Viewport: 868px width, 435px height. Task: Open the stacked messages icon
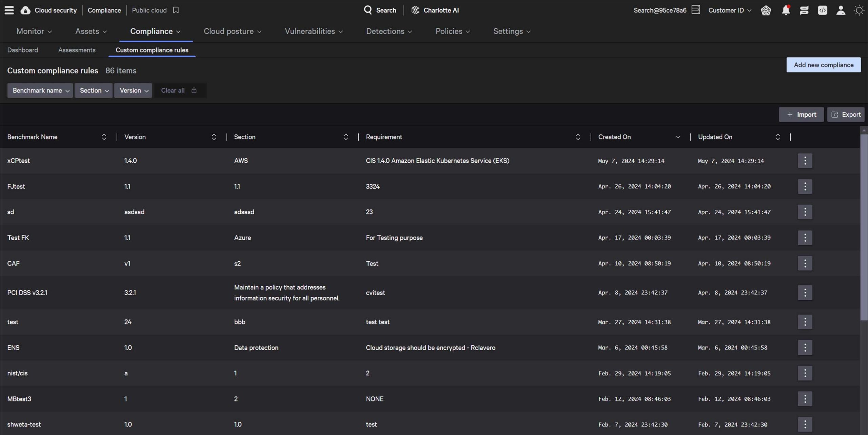point(804,11)
